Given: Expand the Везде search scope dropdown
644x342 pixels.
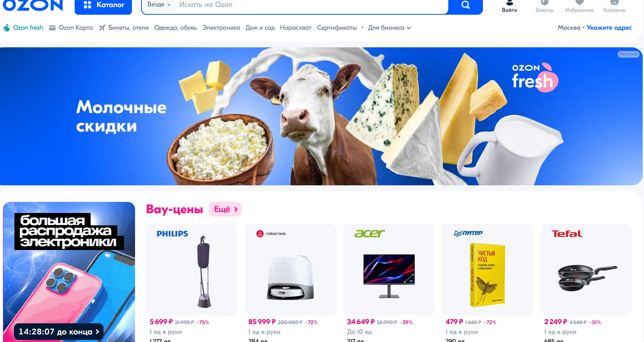Looking at the screenshot, I should click(x=159, y=5).
